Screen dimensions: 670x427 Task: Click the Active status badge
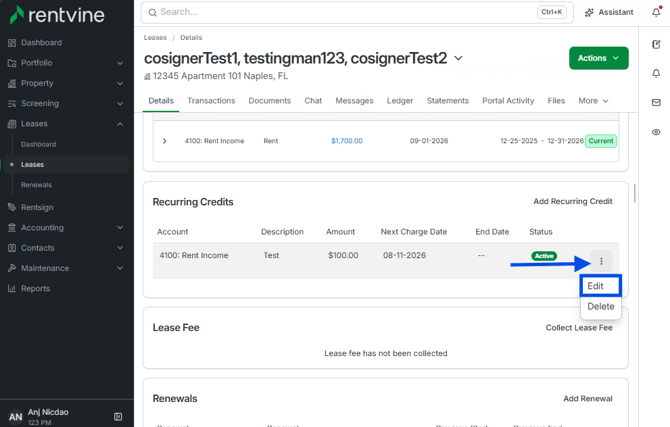coord(544,256)
